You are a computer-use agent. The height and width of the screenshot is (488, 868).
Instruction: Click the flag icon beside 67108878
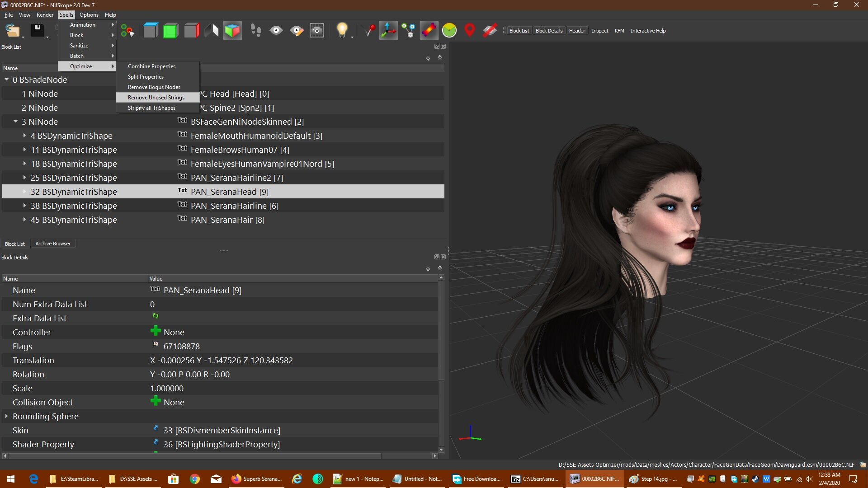[x=156, y=345]
